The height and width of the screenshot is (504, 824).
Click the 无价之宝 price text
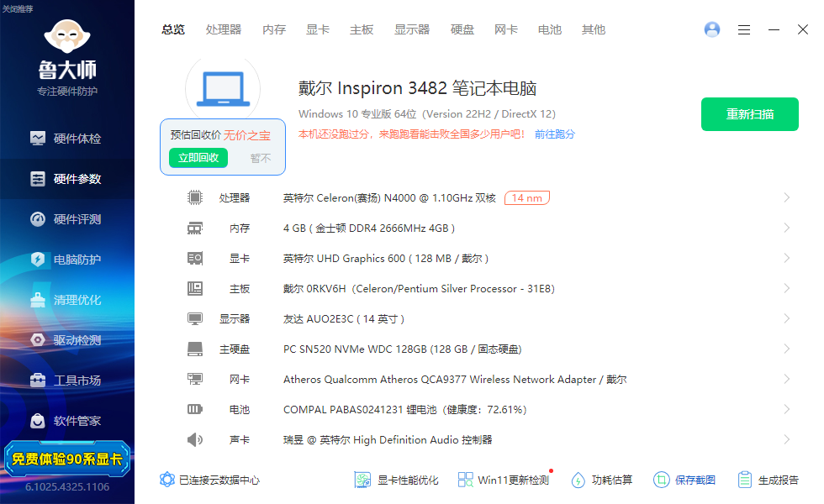point(247,135)
